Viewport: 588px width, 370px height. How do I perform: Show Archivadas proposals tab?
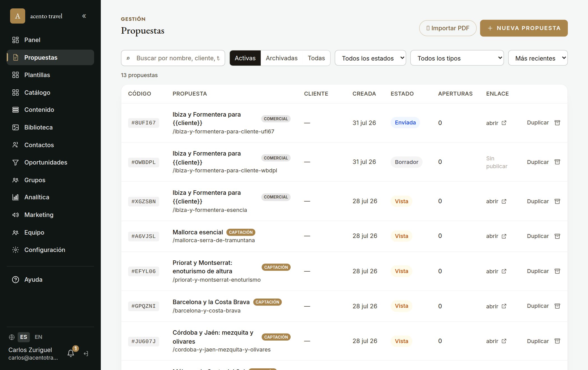tap(282, 58)
